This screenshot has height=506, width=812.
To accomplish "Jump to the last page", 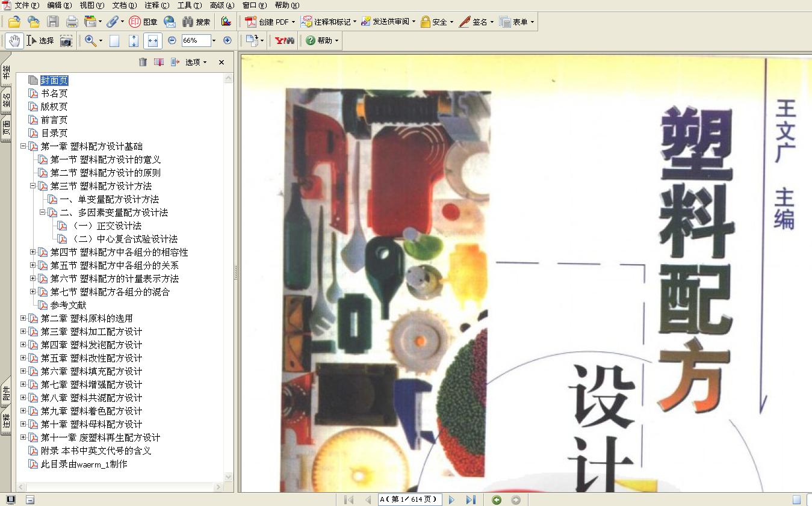I will [471, 499].
